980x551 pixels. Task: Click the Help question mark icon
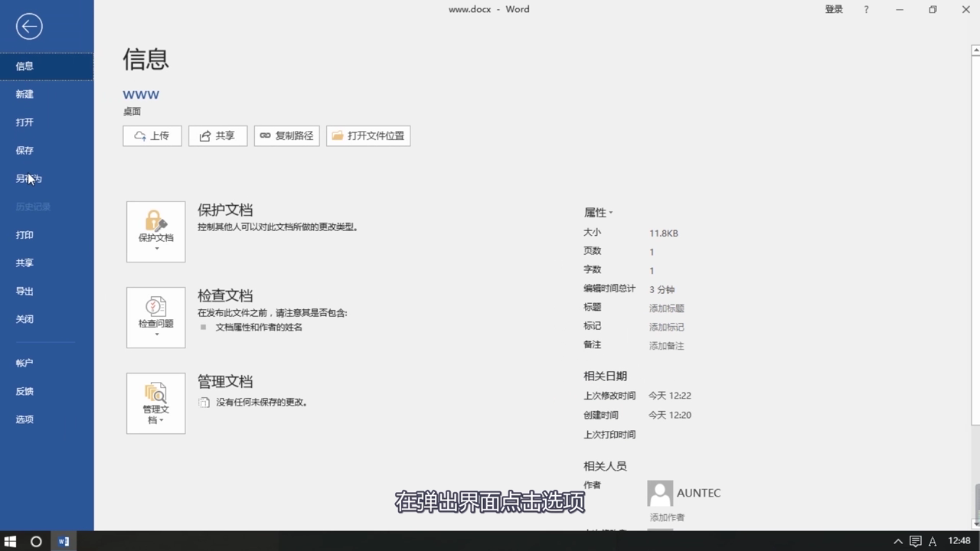point(866,9)
